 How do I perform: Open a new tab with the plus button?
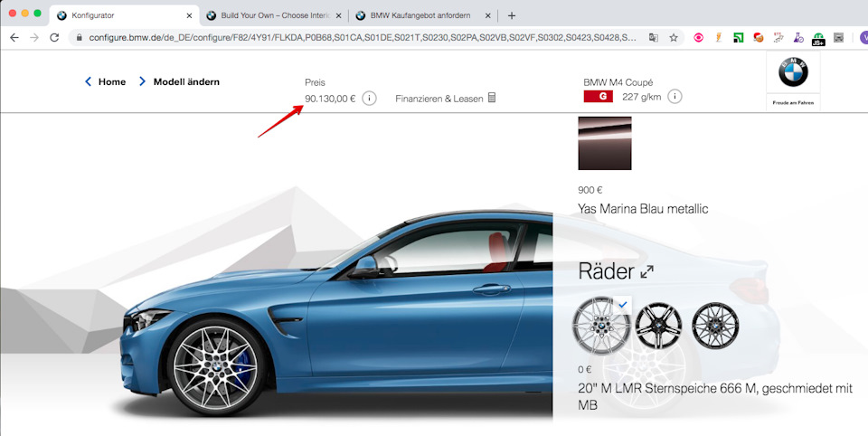[x=512, y=15]
